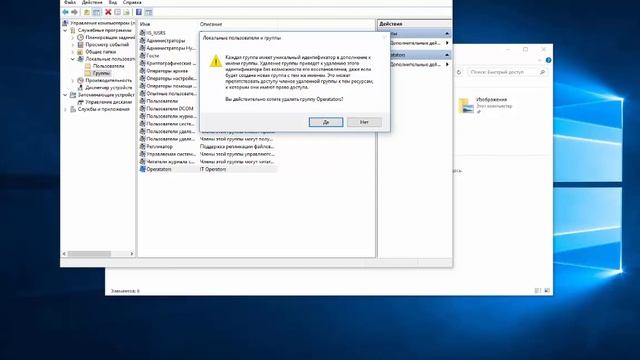The image size is (640, 360).
Task: Close the Локальные пользователи и группы dialog
Action: [x=384, y=38]
